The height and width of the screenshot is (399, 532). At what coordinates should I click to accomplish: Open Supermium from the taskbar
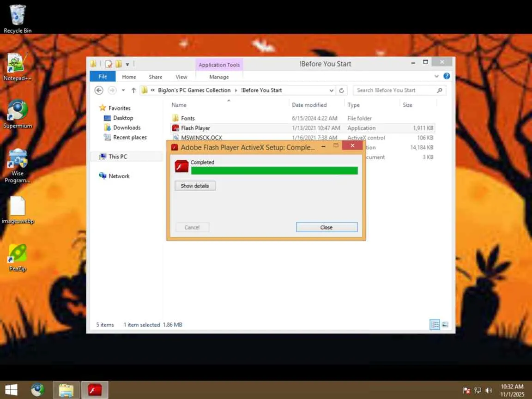(37, 390)
